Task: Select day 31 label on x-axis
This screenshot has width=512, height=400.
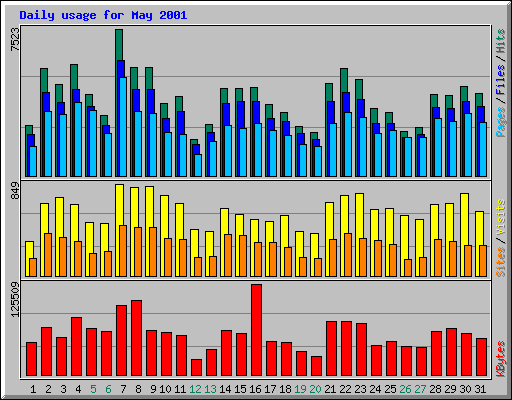Action: [x=480, y=389]
